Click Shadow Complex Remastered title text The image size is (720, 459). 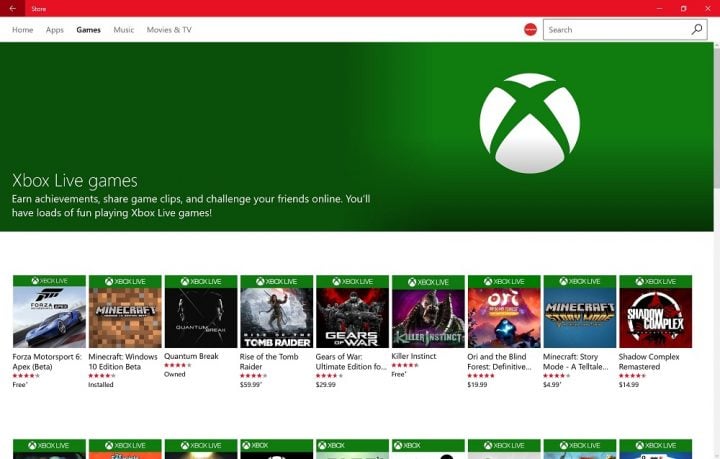[x=649, y=362]
